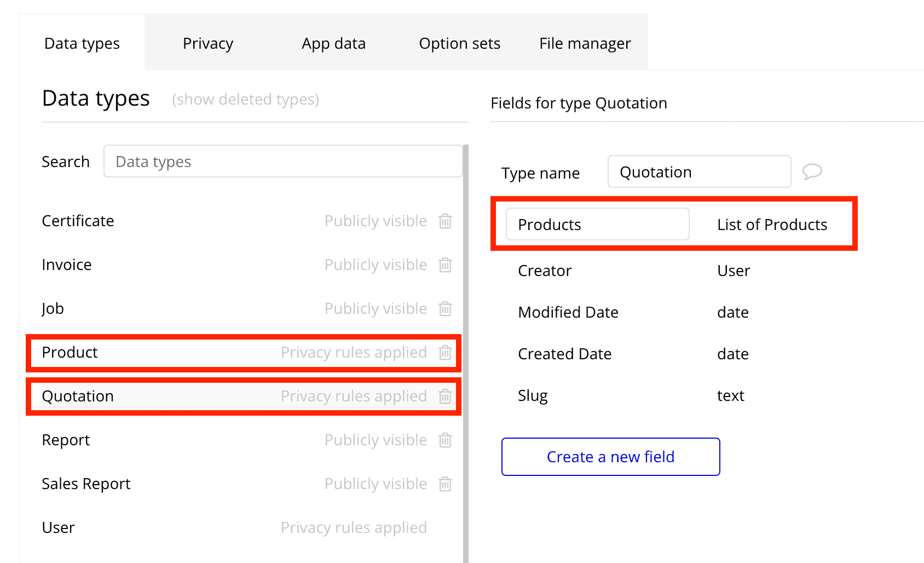Click the trash icon for the Job type

445,308
